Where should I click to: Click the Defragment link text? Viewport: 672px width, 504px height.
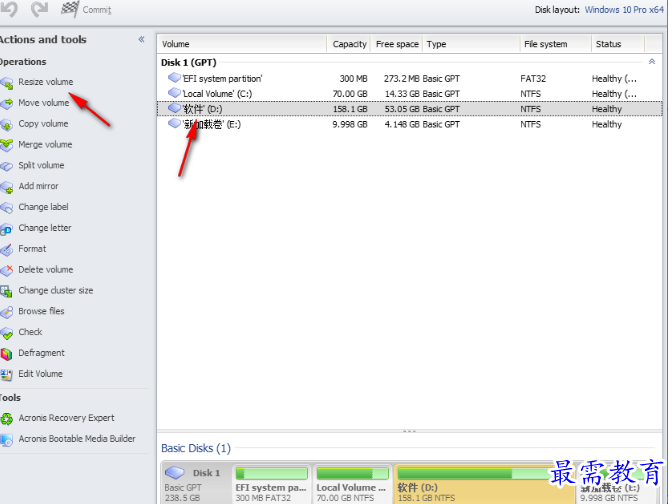(x=41, y=353)
